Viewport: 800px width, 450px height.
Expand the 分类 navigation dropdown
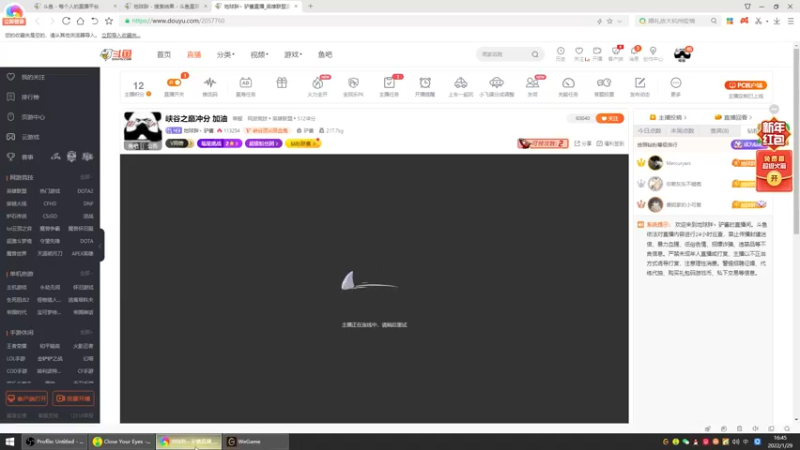pos(226,55)
